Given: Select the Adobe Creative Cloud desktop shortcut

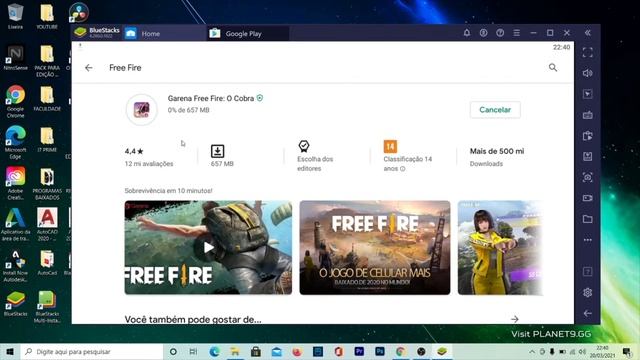Looking at the screenshot, I should (x=16, y=183).
